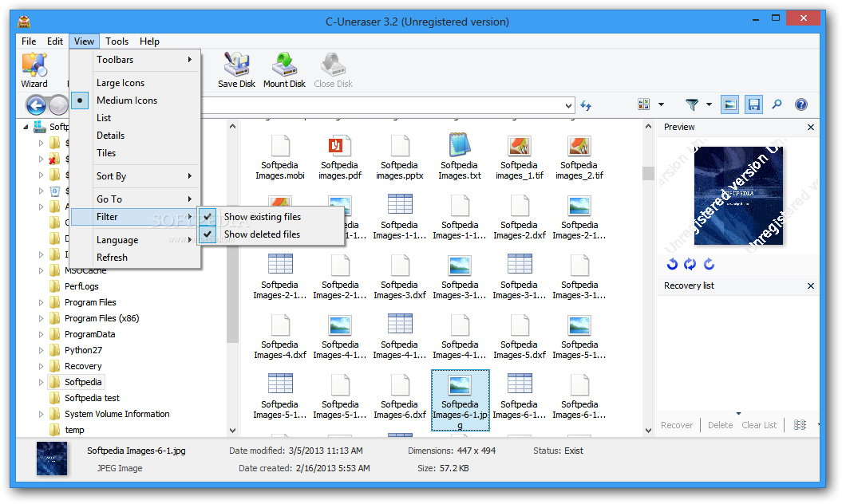Image resolution: width=842 pixels, height=504 pixels.
Task: Open help with the question mark icon
Action: [x=801, y=104]
